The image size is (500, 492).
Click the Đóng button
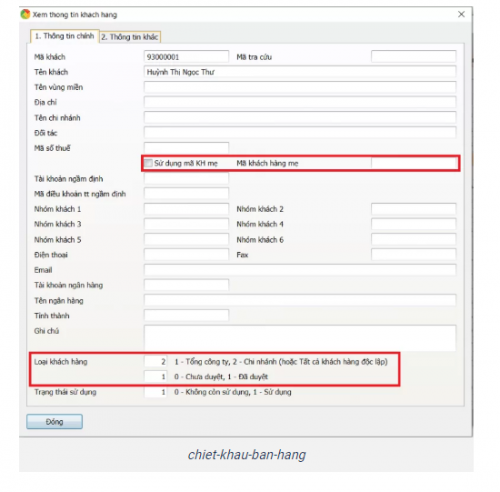(x=55, y=422)
